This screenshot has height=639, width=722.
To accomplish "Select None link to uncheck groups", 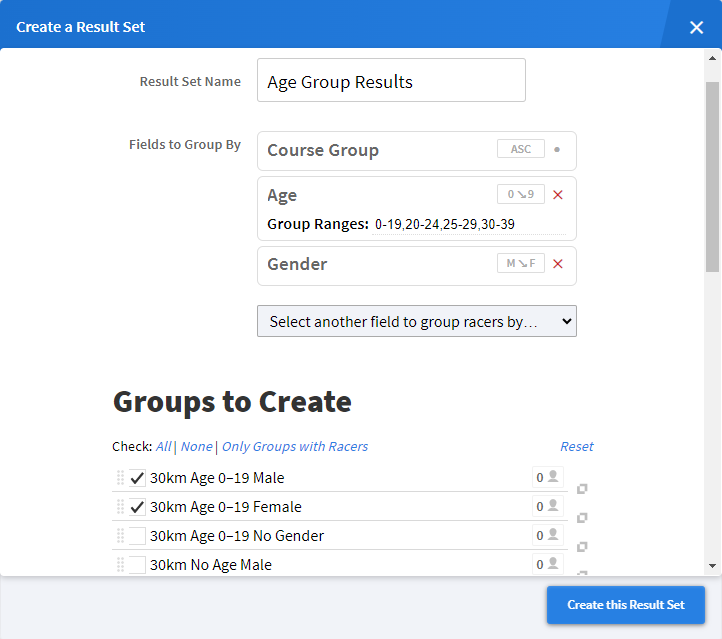I will [197, 447].
